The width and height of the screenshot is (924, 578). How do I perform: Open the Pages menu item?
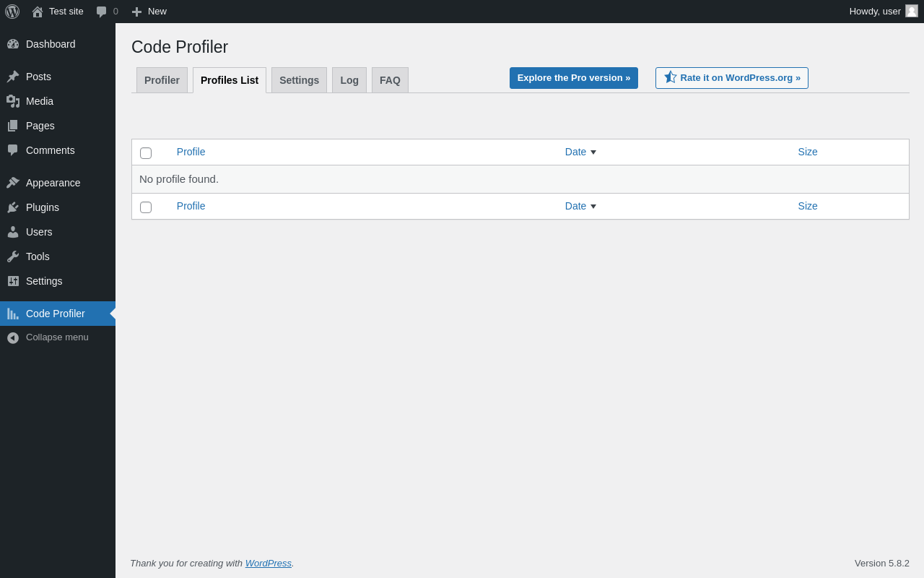click(58, 126)
